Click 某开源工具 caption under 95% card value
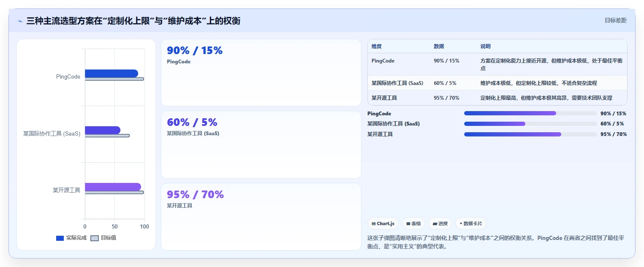 (179, 206)
